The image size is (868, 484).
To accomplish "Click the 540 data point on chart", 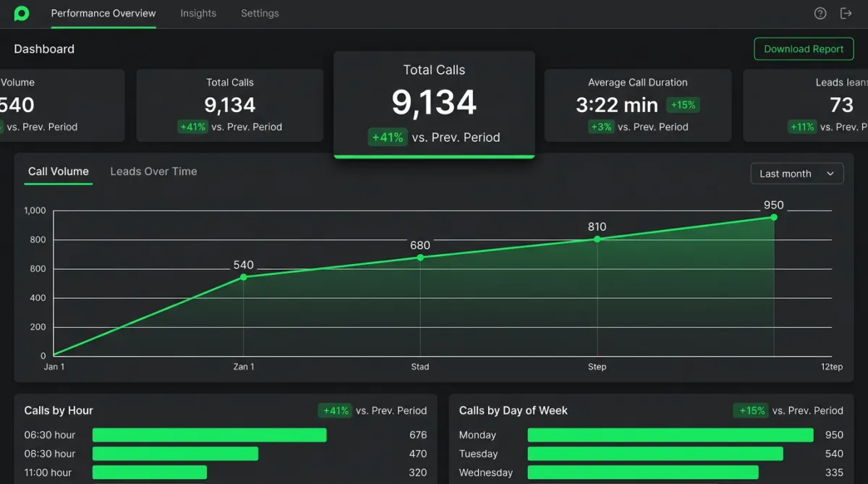I will [244, 277].
